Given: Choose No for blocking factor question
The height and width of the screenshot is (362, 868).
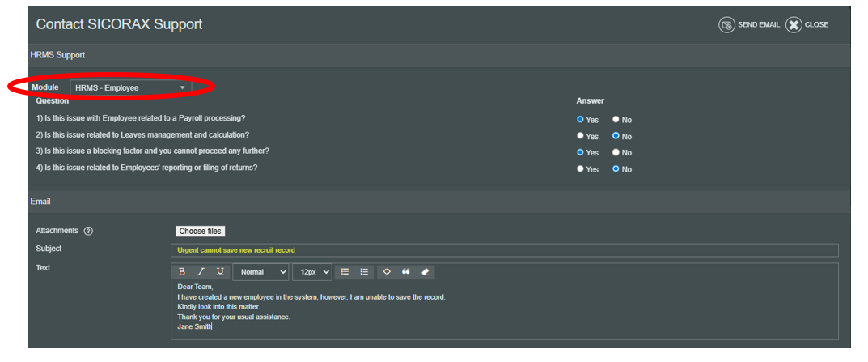Looking at the screenshot, I should click(x=616, y=152).
